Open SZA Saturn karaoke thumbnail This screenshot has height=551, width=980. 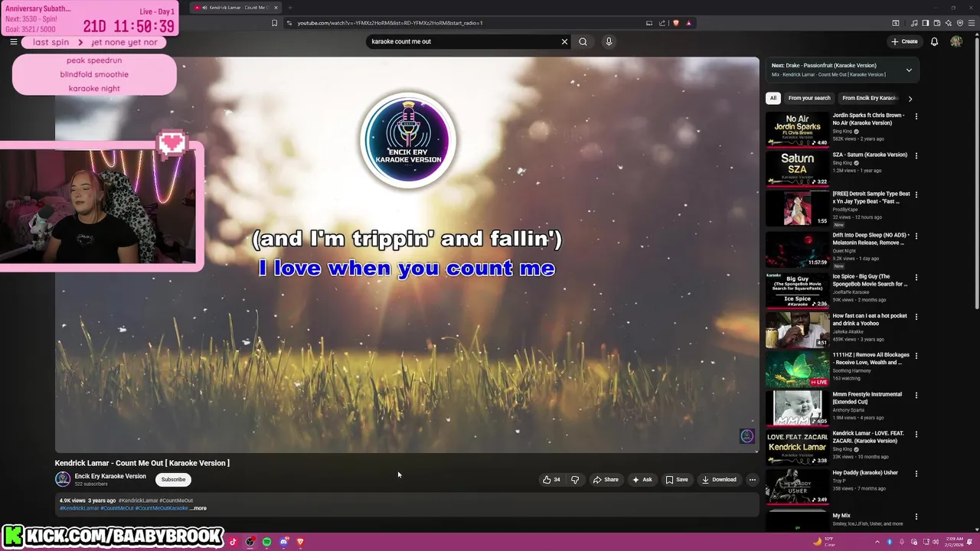(797, 168)
